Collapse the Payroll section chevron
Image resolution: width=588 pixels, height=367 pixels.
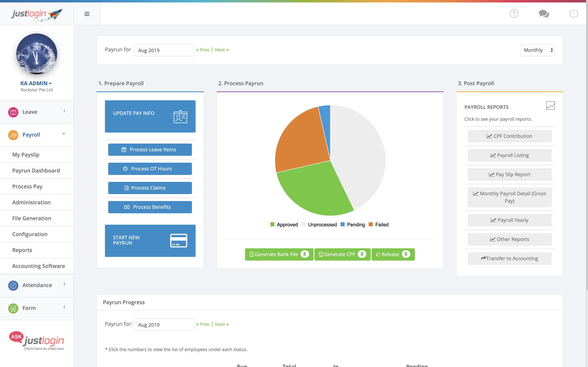(64, 134)
